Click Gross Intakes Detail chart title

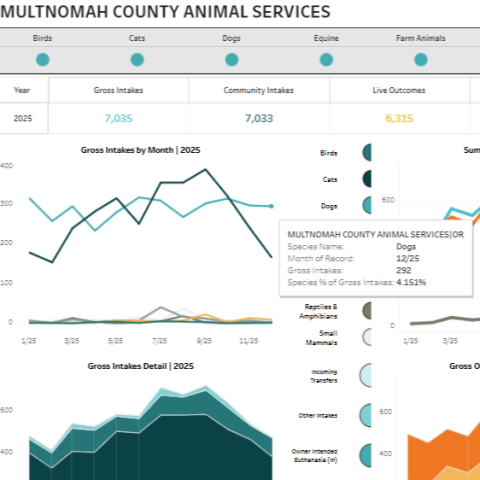tap(140, 366)
